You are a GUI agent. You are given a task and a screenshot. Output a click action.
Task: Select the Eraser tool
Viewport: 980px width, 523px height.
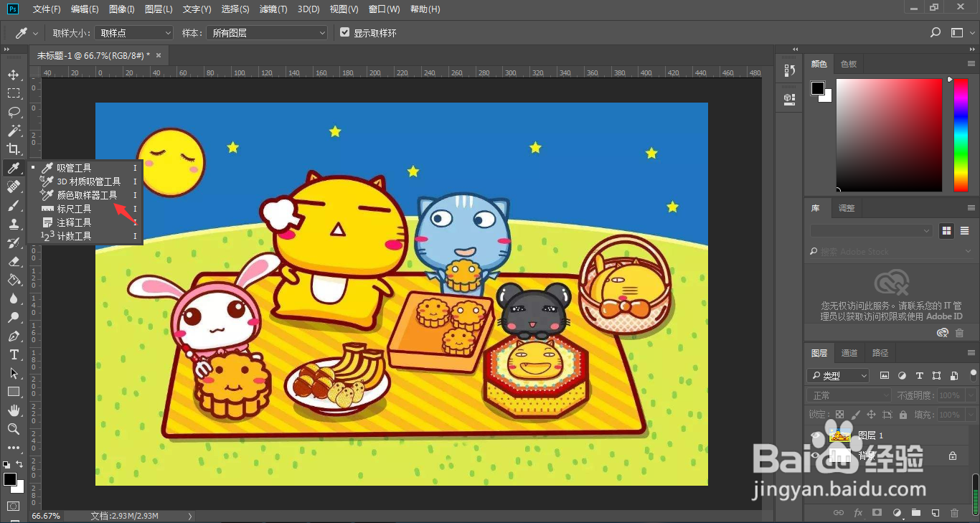pyautogui.click(x=13, y=261)
